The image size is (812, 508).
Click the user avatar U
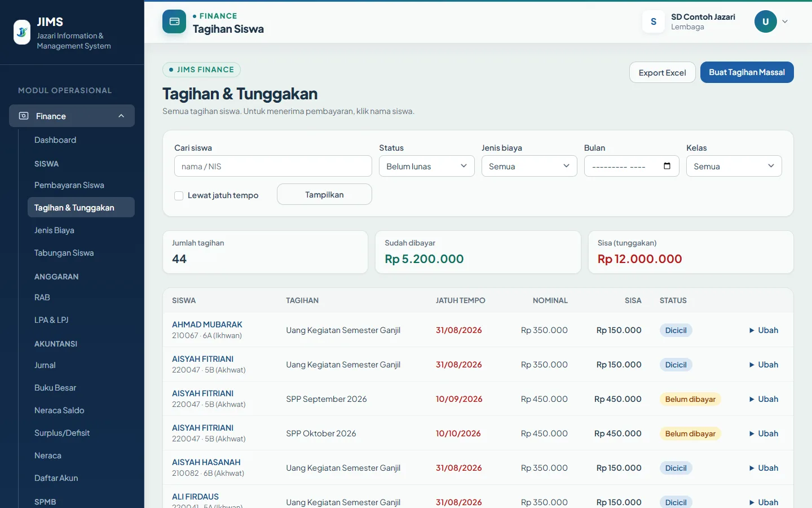point(766,21)
